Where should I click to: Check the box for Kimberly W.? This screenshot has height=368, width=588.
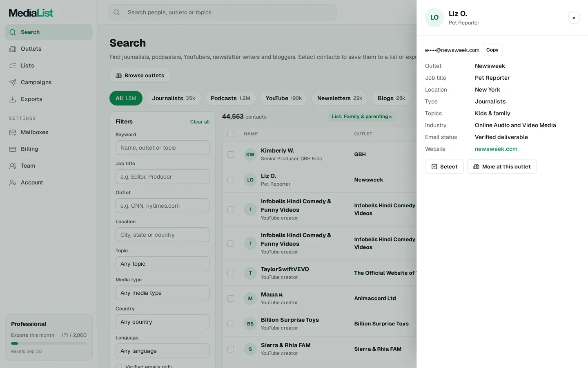pos(231,155)
